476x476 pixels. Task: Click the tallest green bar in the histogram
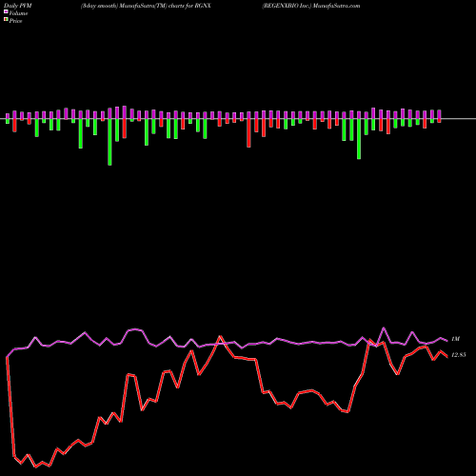(x=109, y=142)
